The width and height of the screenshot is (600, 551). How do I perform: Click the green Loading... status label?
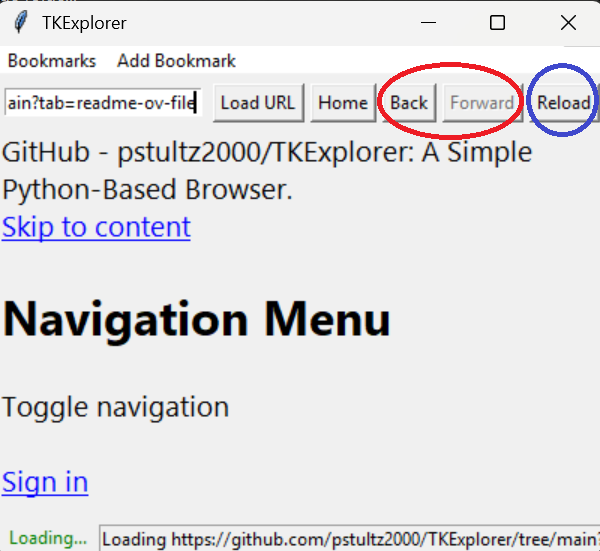[48, 538]
